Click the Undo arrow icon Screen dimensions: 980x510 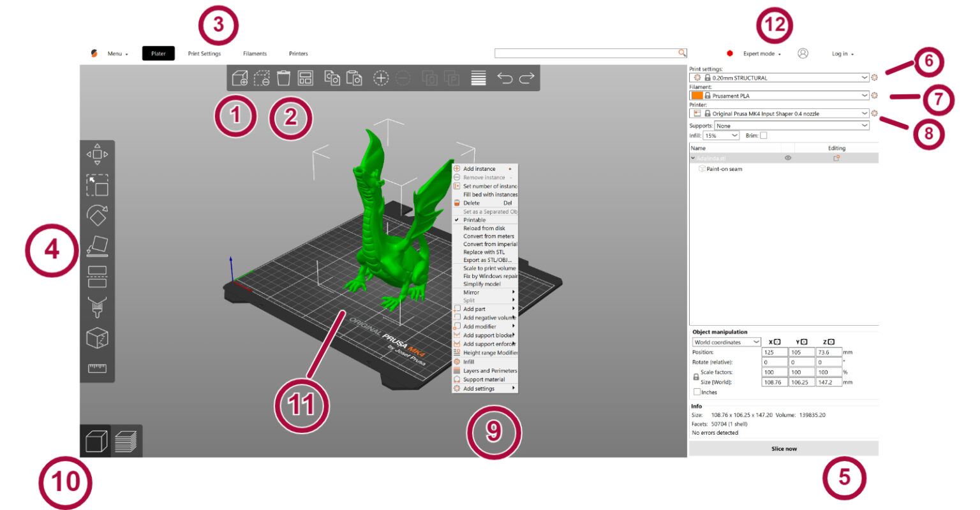[x=506, y=78]
